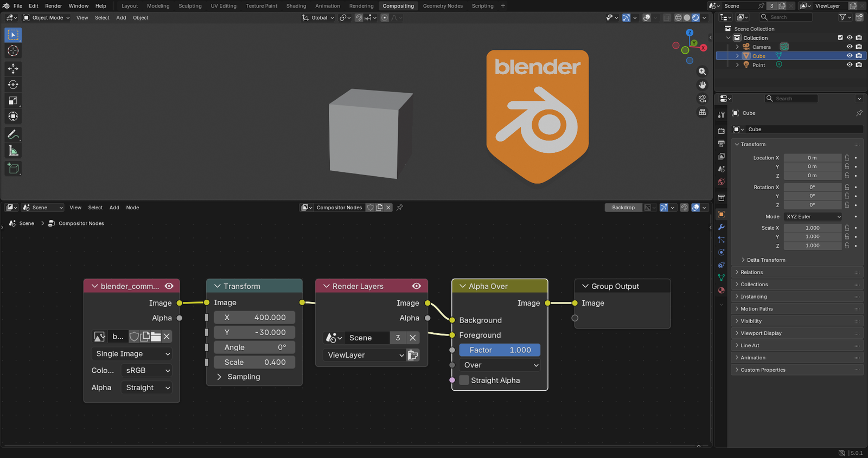Open Over blend type dropdown
The image size is (868, 458).
point(500,365)
